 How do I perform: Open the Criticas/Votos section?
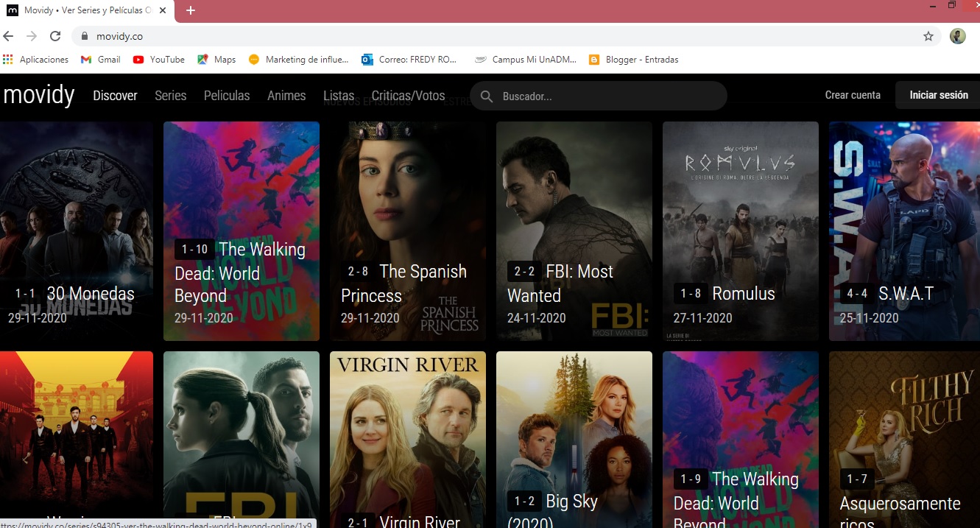408,96
